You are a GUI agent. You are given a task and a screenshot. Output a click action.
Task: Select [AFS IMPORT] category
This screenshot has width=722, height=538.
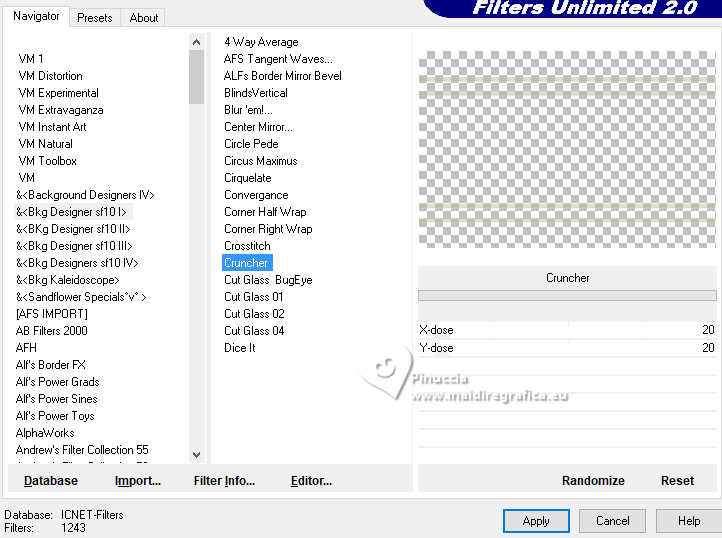click(x=52, y=315)
